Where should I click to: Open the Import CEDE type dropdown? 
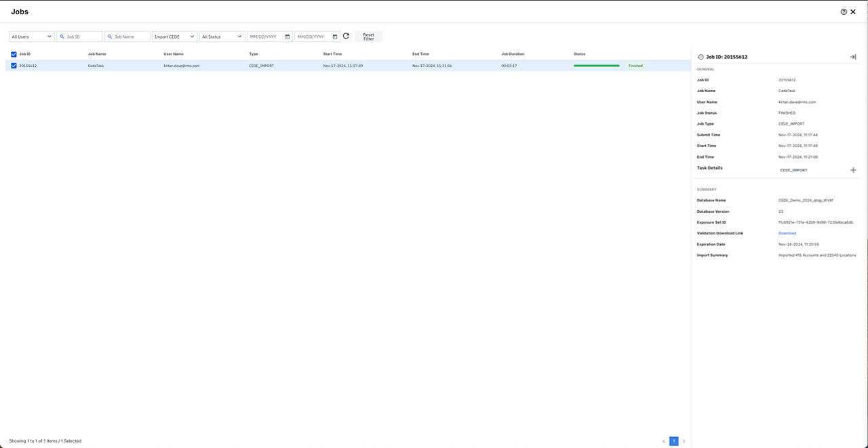174,36
